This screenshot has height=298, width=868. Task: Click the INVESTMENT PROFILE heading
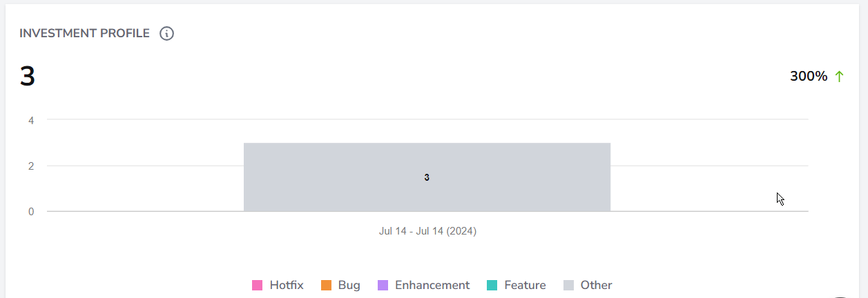(84, 33)
